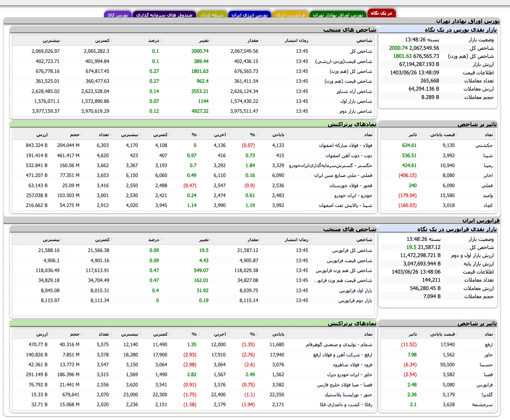Viewport: 510px width, 420px height.
Task: Open the 'بازار نقدی فرابورس در یک نگاه' heading link
Action: point(457,229)
